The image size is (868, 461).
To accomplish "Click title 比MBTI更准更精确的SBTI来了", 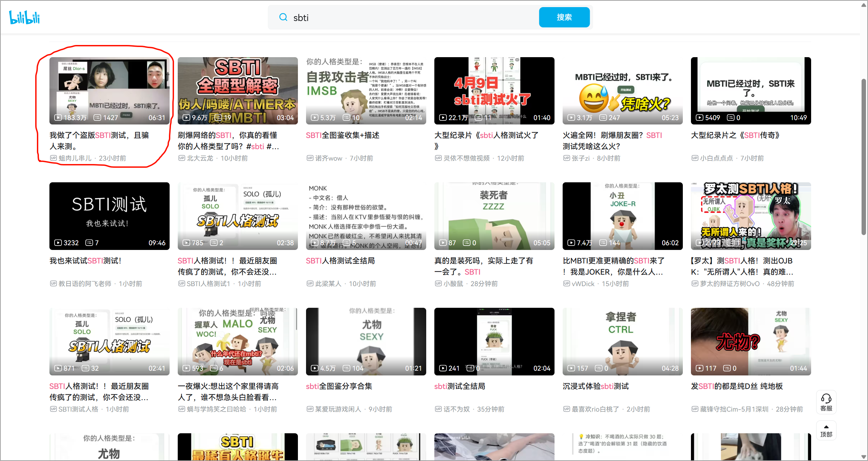I will tap(613, 266).
